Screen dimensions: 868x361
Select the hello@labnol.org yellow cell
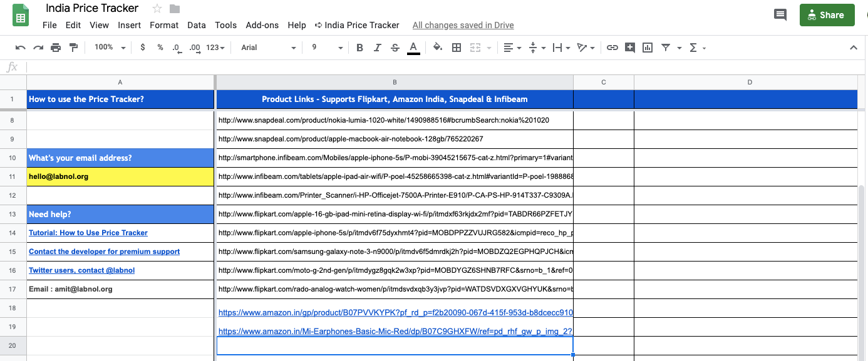tap(121, 176)
